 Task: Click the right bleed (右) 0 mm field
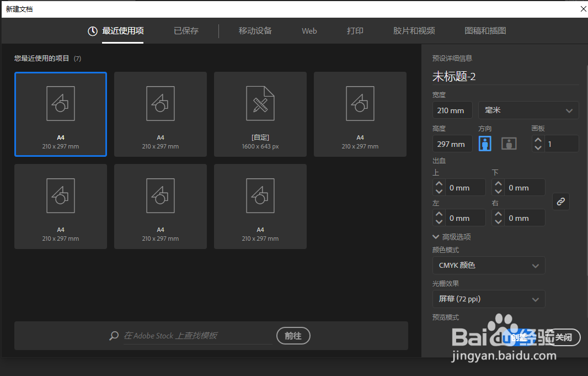[525, 218]
